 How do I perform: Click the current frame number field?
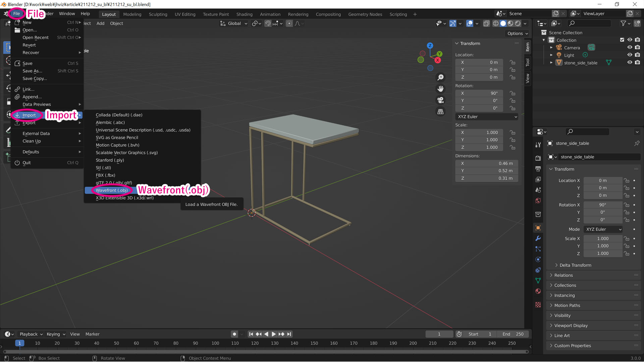pos(439,334)
